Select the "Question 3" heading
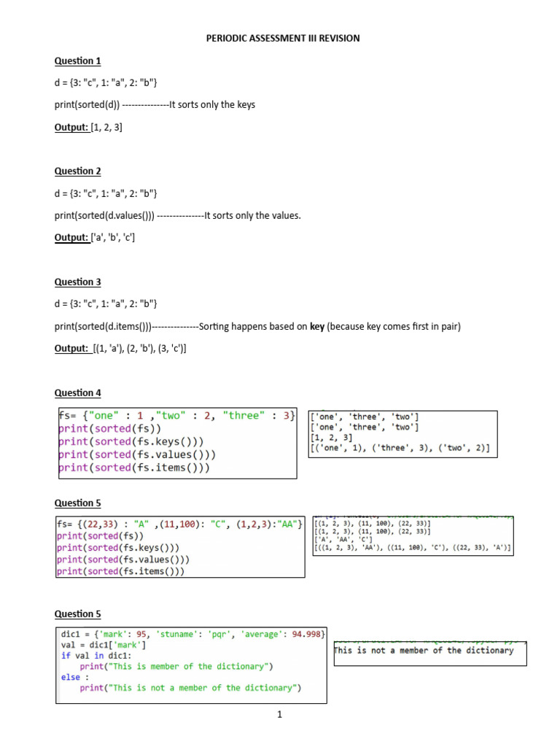 point(77,282)
